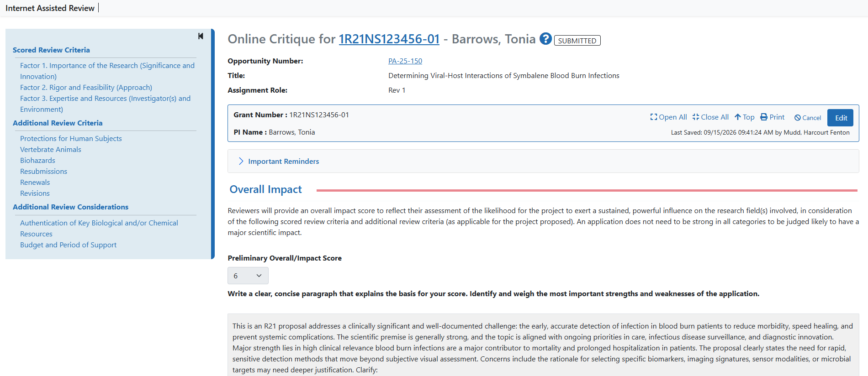
Task: Collapse the sidebar navigation panel
Action: point(201,36)
